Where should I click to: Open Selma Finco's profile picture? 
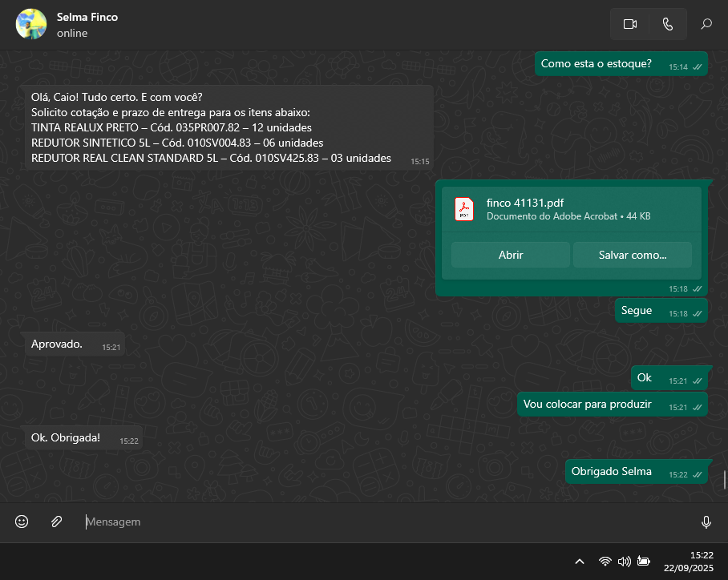pyautogui.click(x=30, y=24)
